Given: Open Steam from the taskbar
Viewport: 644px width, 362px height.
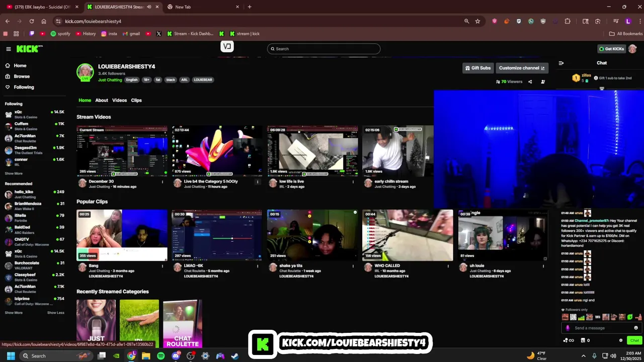Looking at the screenshot, I should [x=235, y=356].
